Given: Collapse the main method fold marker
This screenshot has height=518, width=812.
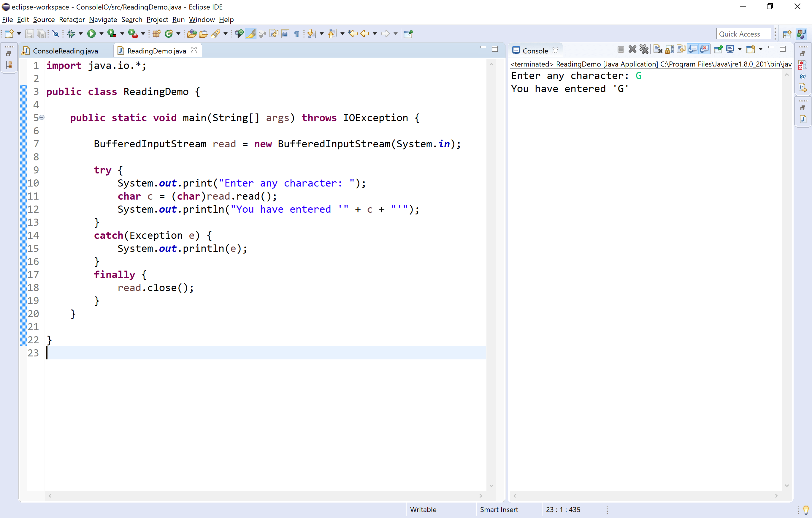Looking at the screenshot, I should 42,117.
